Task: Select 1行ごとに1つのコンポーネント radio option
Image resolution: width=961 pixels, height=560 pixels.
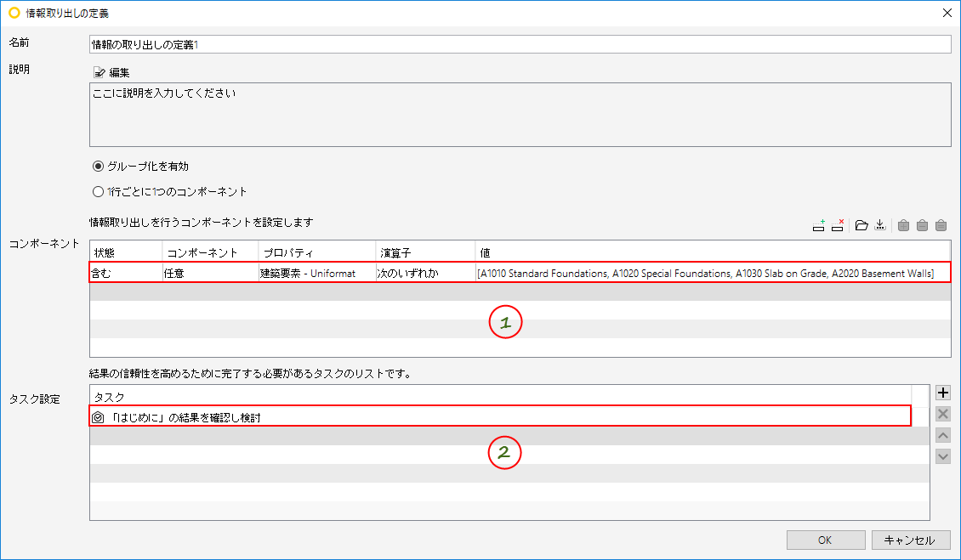Action: point(98,192)
